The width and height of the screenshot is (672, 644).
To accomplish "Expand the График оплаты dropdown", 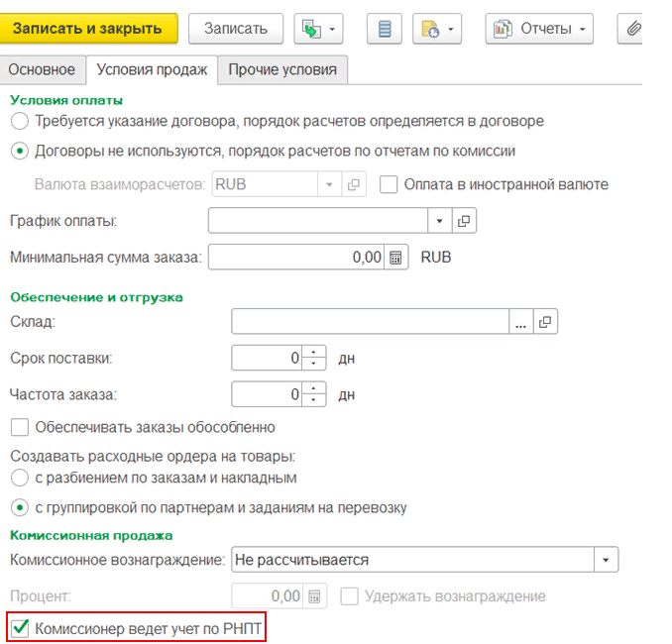I will point(439,220).
